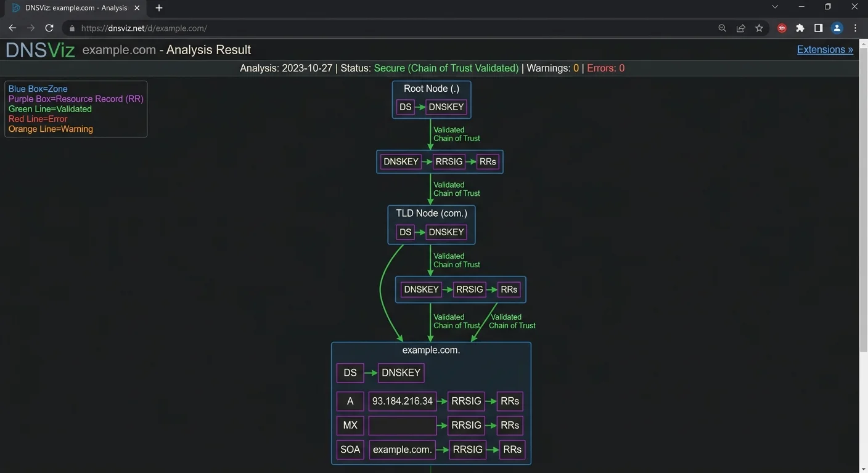
Task: Click the Secure (Chain of Trust Validated) status
Action: 446,68
